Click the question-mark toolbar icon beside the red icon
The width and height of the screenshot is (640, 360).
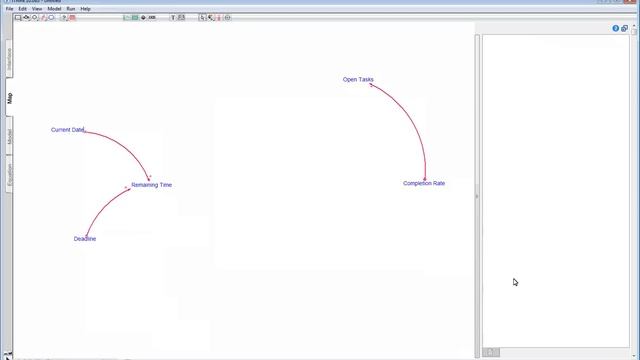pyautogui.click(x=64, y=18)
